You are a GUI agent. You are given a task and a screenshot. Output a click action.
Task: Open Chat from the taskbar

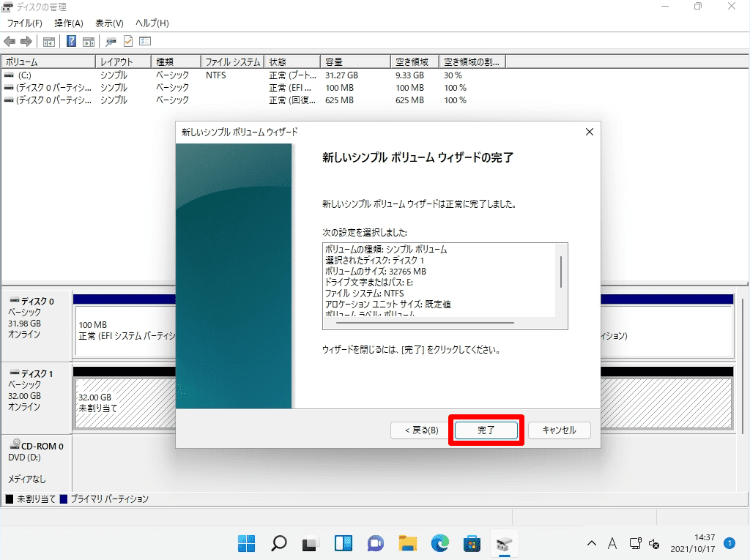(376, 543)
